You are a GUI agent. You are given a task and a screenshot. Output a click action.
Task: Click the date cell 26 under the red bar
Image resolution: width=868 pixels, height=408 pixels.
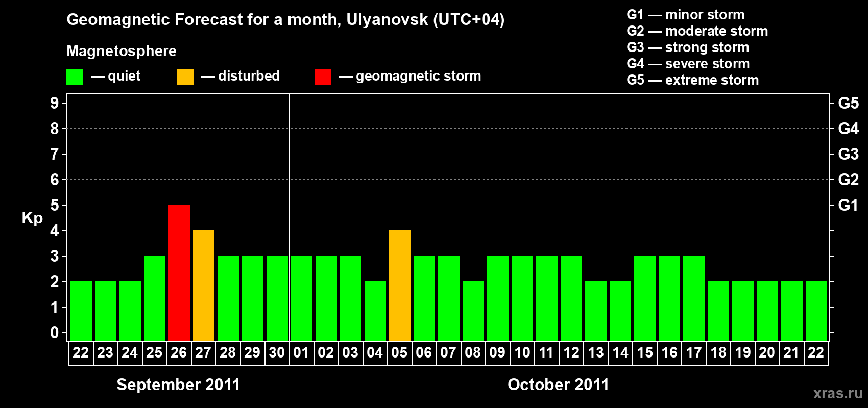point(179,353)
